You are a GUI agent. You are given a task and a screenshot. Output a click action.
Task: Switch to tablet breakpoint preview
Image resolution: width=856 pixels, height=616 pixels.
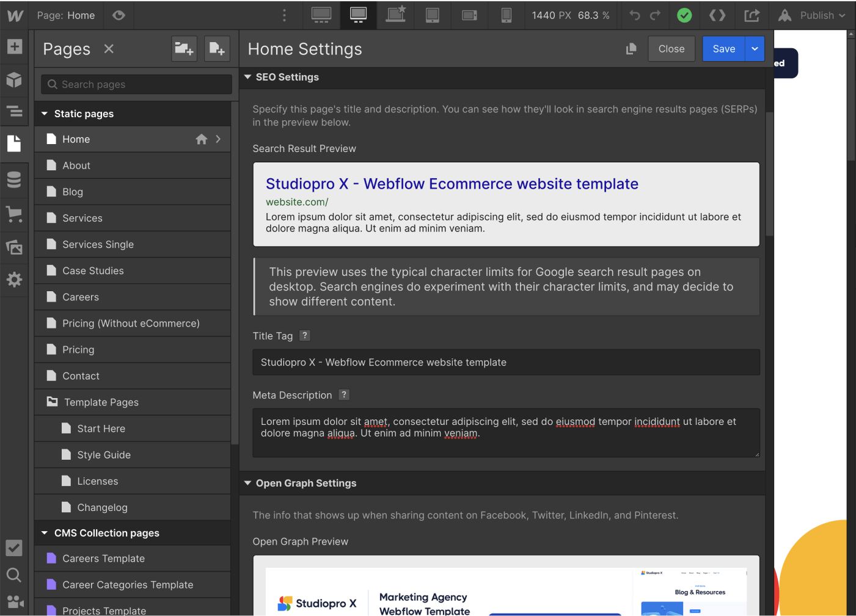pyautogui.click(x=432, y=15)
